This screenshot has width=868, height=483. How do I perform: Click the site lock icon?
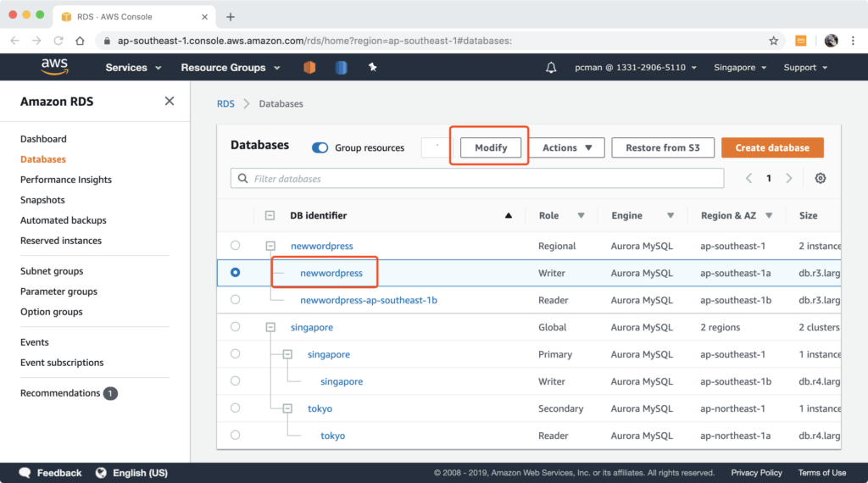coord(107,41)
